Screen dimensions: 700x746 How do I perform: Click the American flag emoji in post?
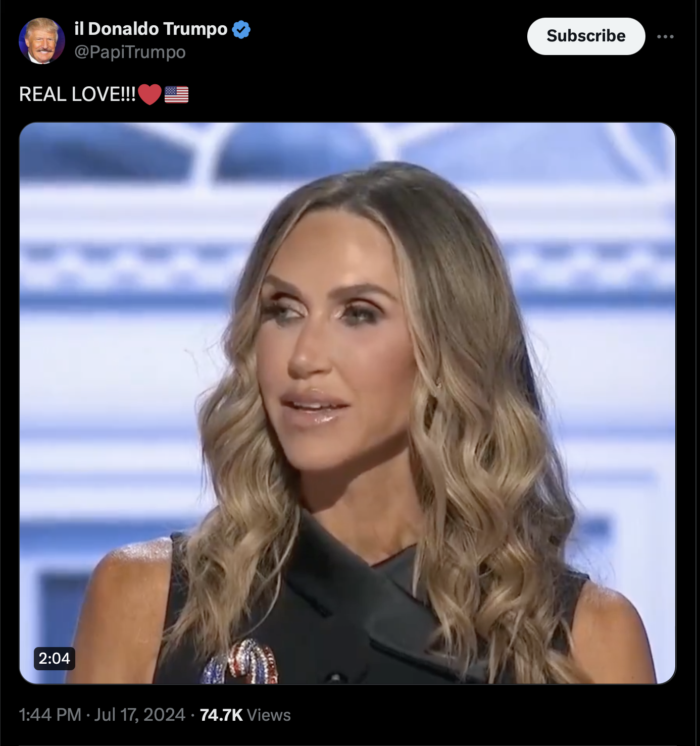(176, 94)
